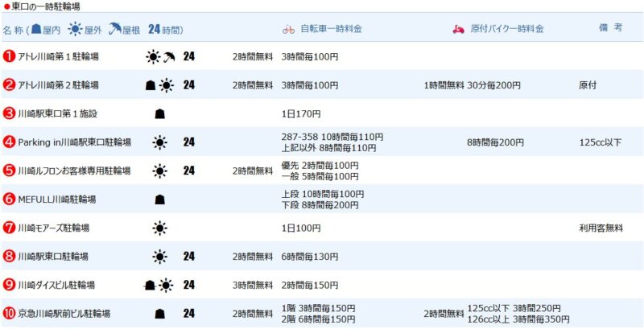Click the 利用客無料 note for 川崎モアーズ

click(601, 228)
